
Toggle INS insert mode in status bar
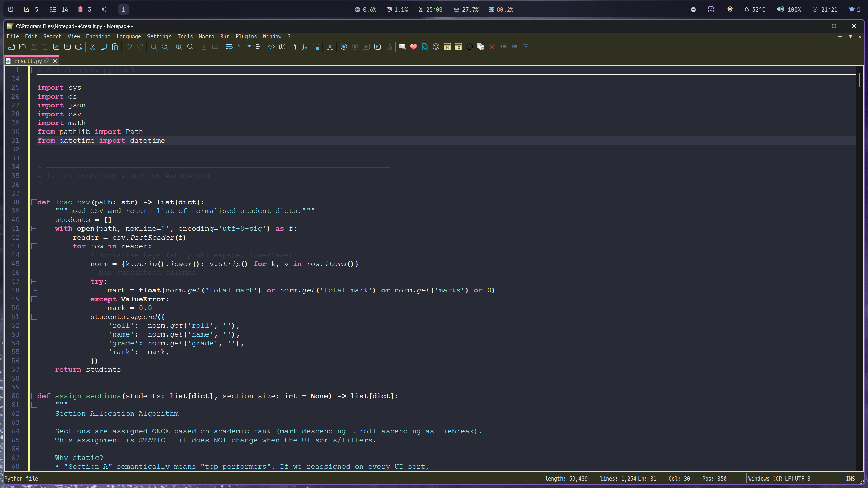coord(850,479)
